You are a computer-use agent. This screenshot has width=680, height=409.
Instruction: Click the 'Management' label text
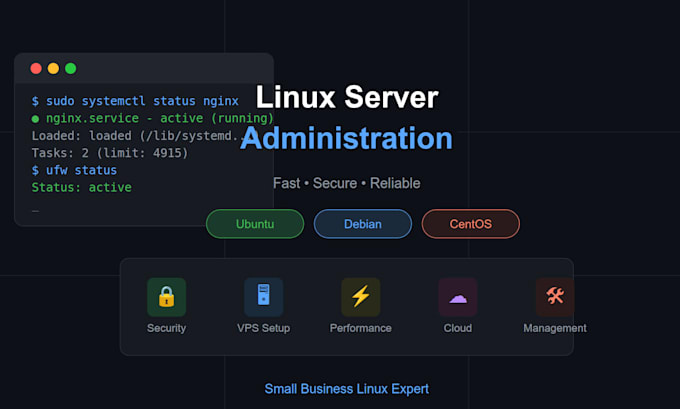(555, 328)
